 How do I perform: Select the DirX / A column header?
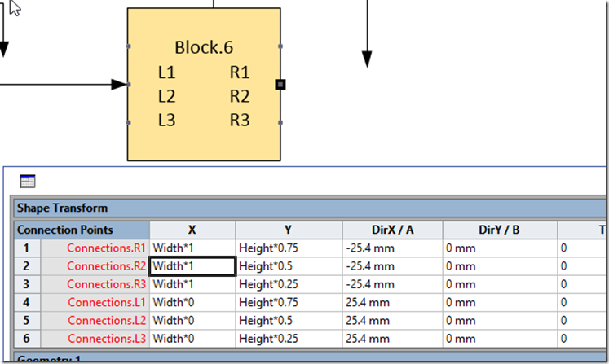click(x=391, y=230)
